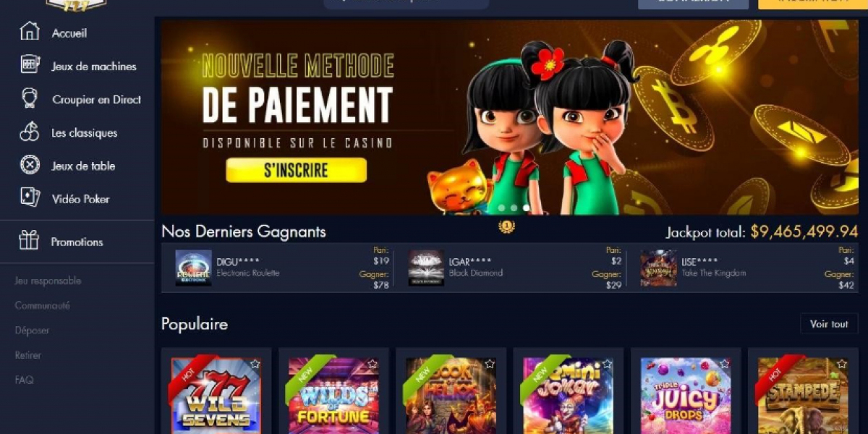The image size is (868, 434).
Task: Select the Vidéo Poker cards icon
Action: pyautogui.click(x=30, y=198)
